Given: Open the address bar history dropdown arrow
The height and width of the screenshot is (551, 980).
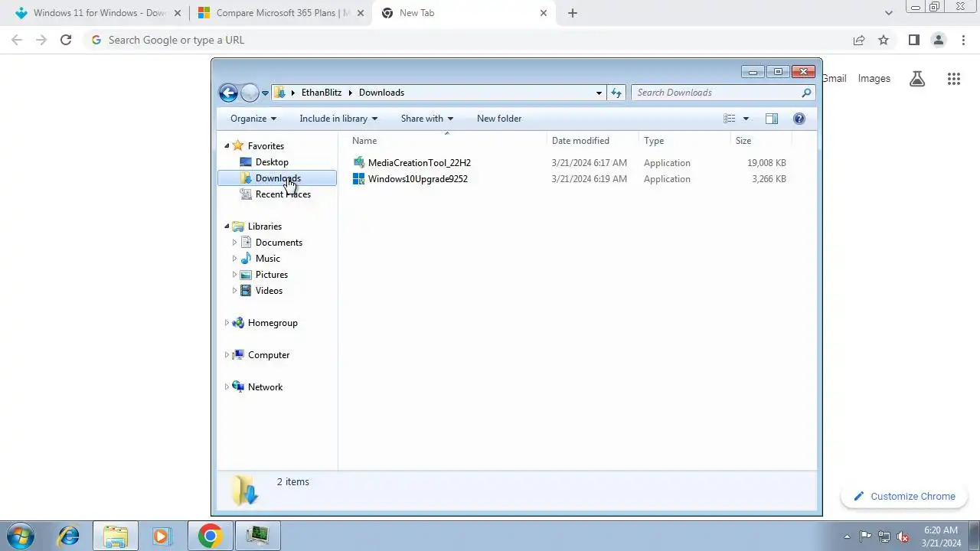Looking at the screenshot, I should click(x=599, y=93).
